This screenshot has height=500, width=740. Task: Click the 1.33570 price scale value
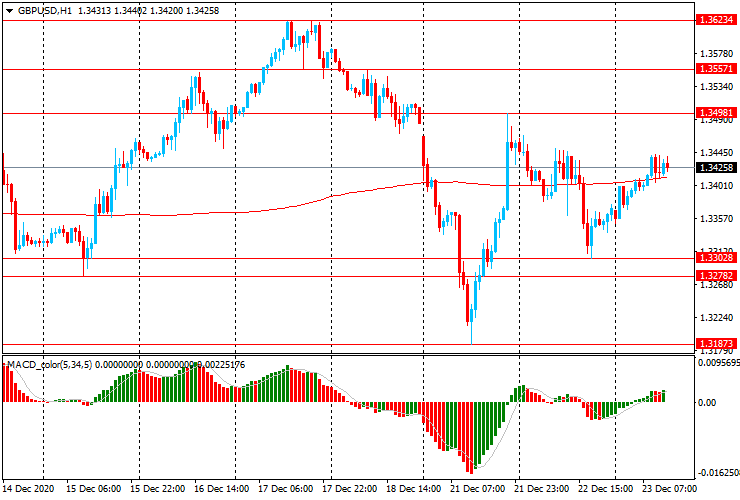(717, 219)
